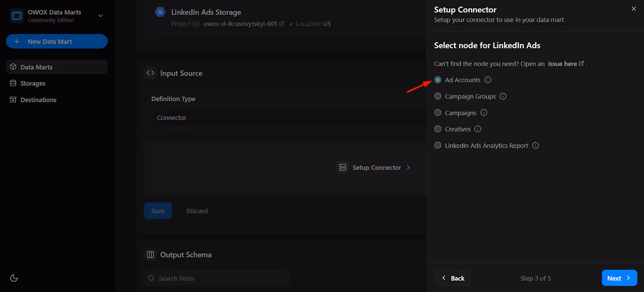Open the owox-d-ikrasovytskyi-001 project link

pos(244,24)
